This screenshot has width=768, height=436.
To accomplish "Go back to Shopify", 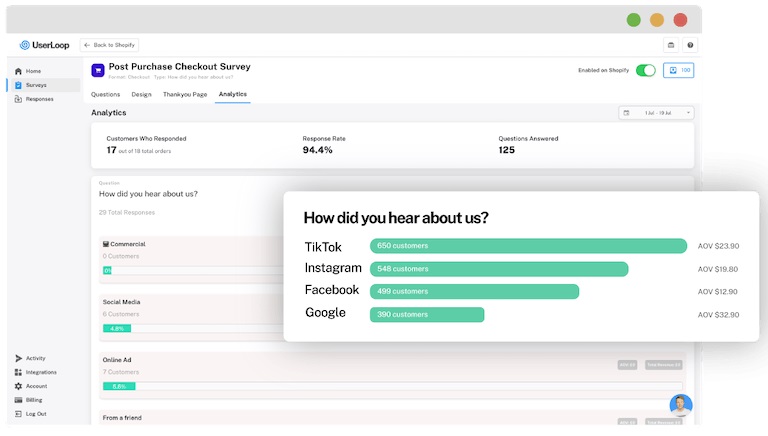I will coord(109,45).
